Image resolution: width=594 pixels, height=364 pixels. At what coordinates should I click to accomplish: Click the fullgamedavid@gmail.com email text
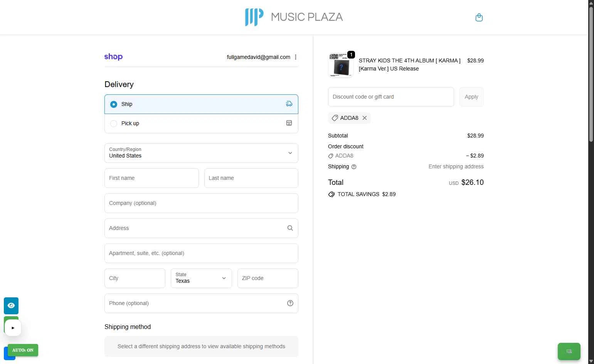coord(258,57)
